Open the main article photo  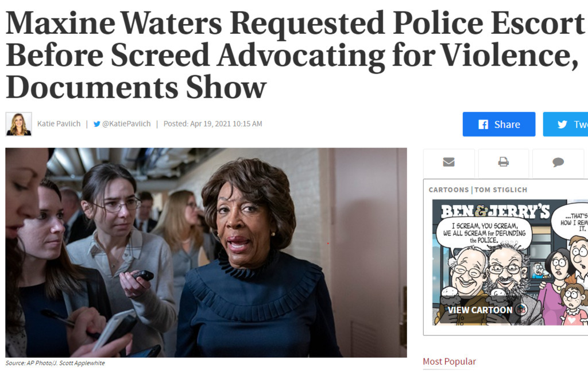click(206, 253)
